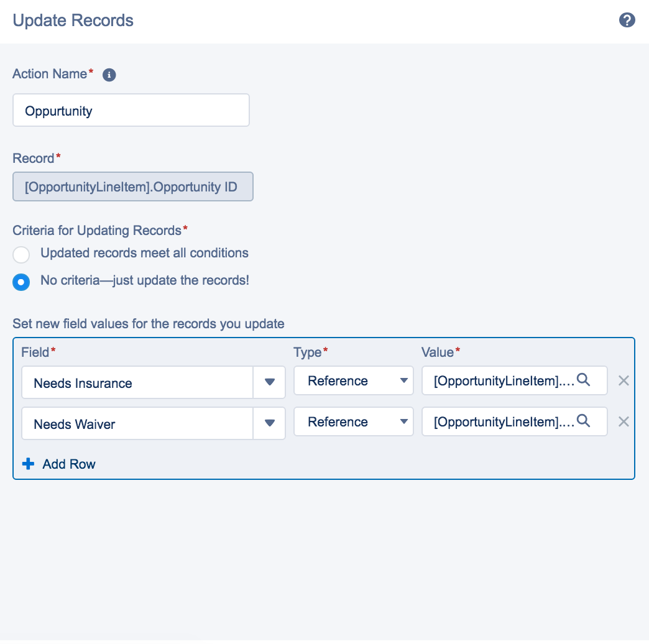Open the help question mark icon
The height and width of the screenshot is (644, 649).
[x=627, y=20]
